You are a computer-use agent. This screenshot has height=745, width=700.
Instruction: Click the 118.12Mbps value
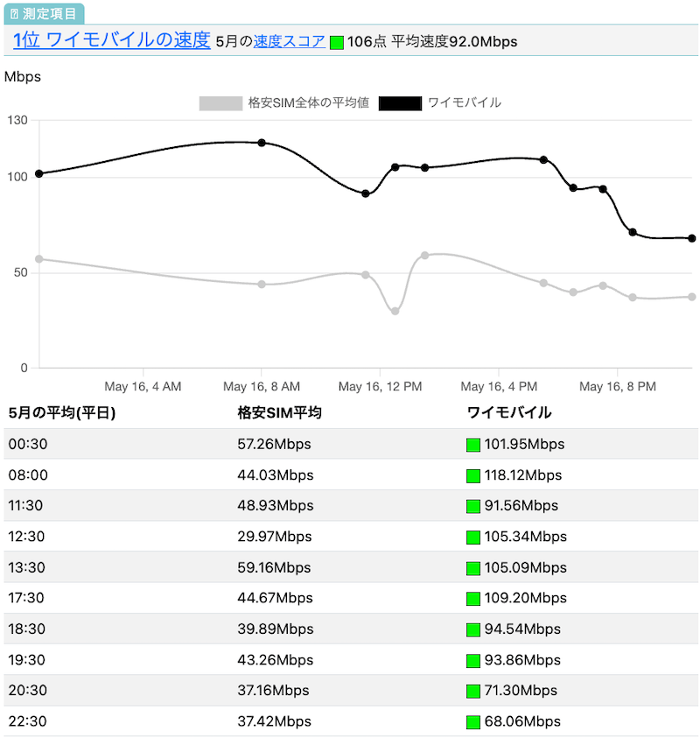pos(523,475)
